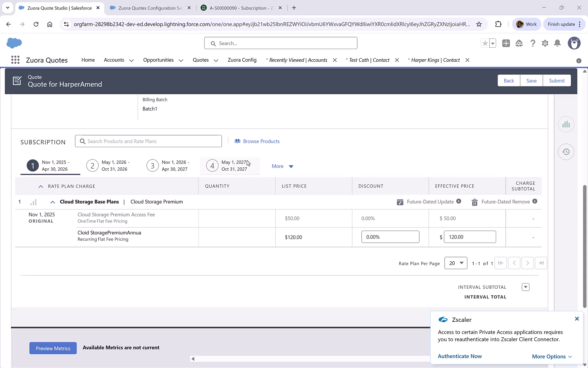Viewport: 588px width, 368px height.
Task: Expand the Interval Subtotal dropdown arrow
Action: 525,287
